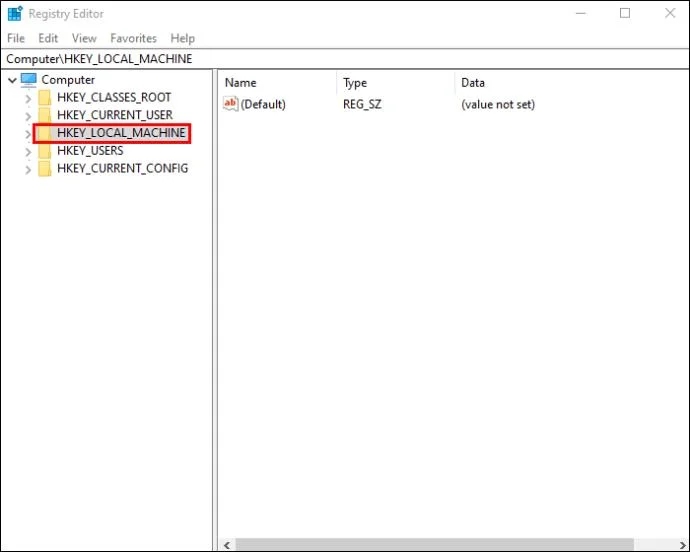Open the Help menu
Viewport: 690px width, 552px height.
coord(183,38)
